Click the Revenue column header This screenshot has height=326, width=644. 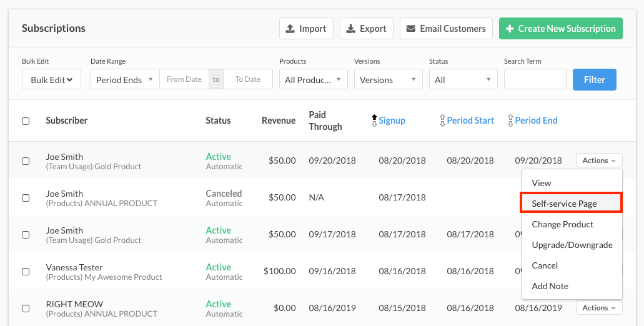[x=279, y=121]
